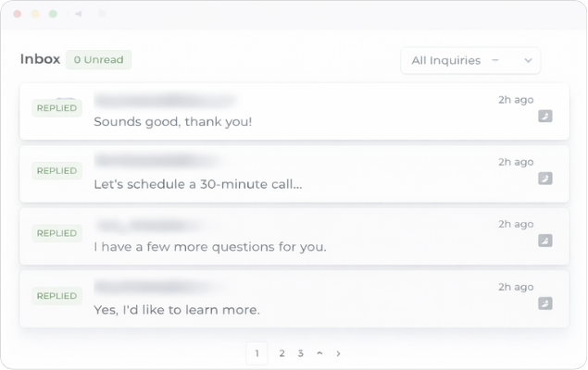Click the 0 Unread badge
Image resolution: width=588 pixels, height=370 pixels.
tap(99, 60)
